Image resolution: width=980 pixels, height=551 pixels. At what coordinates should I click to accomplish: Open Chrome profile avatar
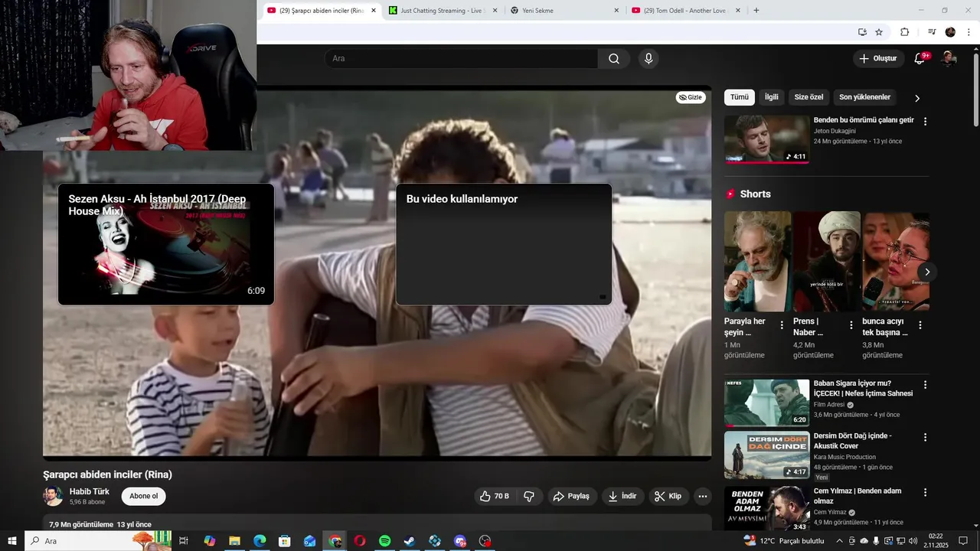[950, 32]
